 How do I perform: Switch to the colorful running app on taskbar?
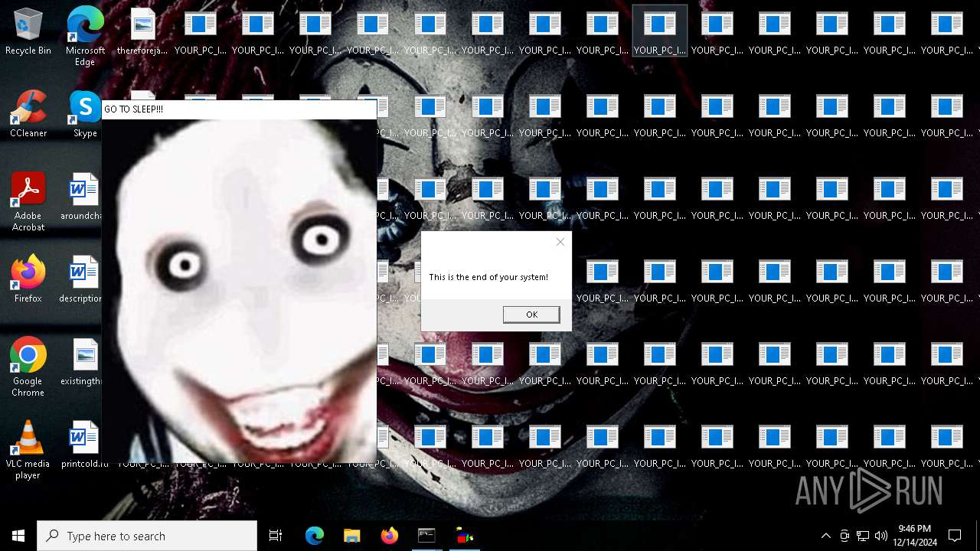pos(464,536)
